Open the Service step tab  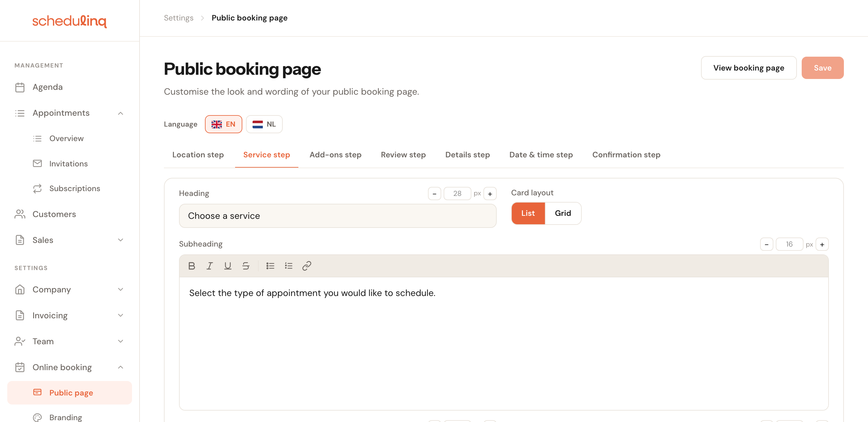pos(266,155)
